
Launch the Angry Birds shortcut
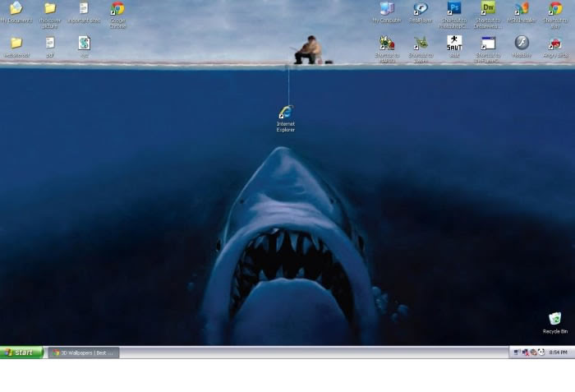pos(555,44)
